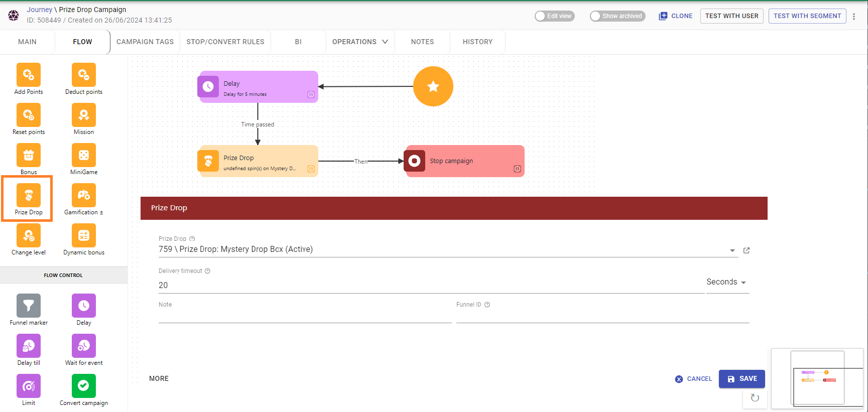Switch to the Campaign Tags tab
Viewport: 868px width, 412px height.
pos(145,42)
